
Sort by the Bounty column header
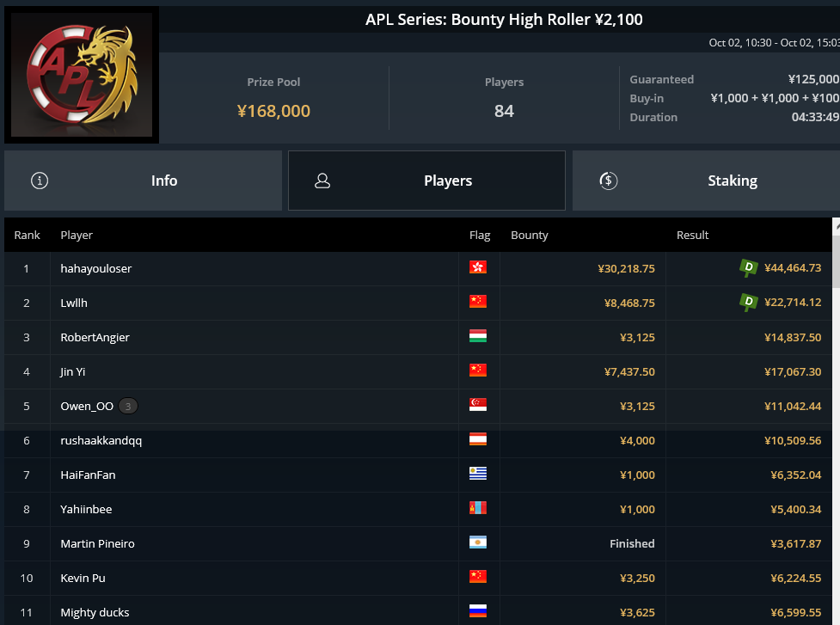point(530,235)
